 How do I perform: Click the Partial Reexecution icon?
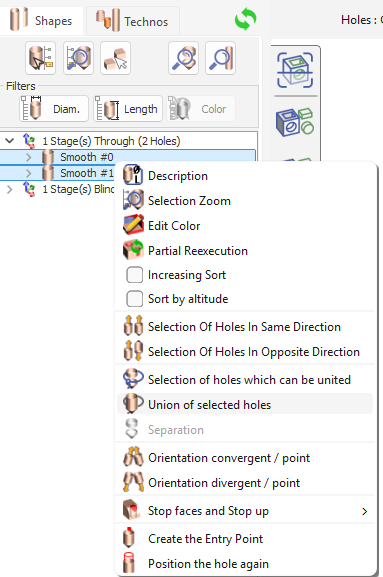pos(133,250)
